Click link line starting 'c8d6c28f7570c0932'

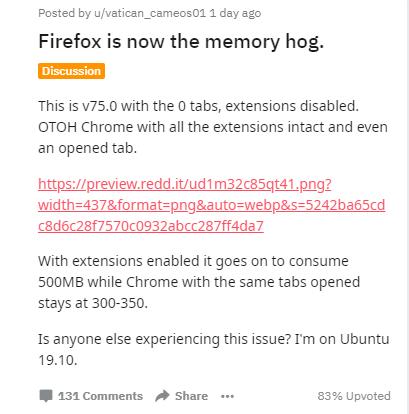click(151, 226)
